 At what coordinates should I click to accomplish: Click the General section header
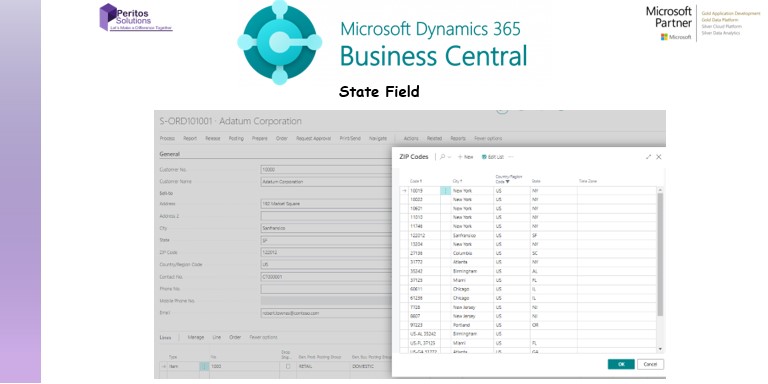click(169, 154)
